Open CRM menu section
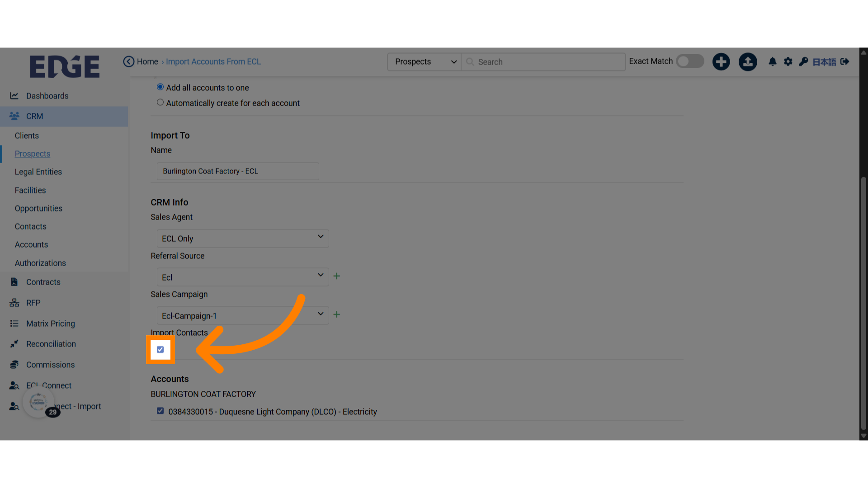This screenshot has height=488, width=868. click(x=64, y=116)
